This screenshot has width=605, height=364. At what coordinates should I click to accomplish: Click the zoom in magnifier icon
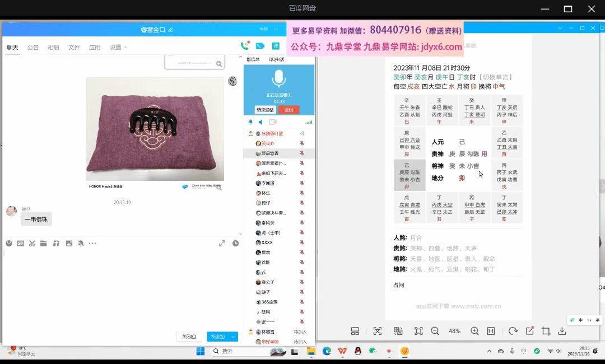click(x=474, y=331)
